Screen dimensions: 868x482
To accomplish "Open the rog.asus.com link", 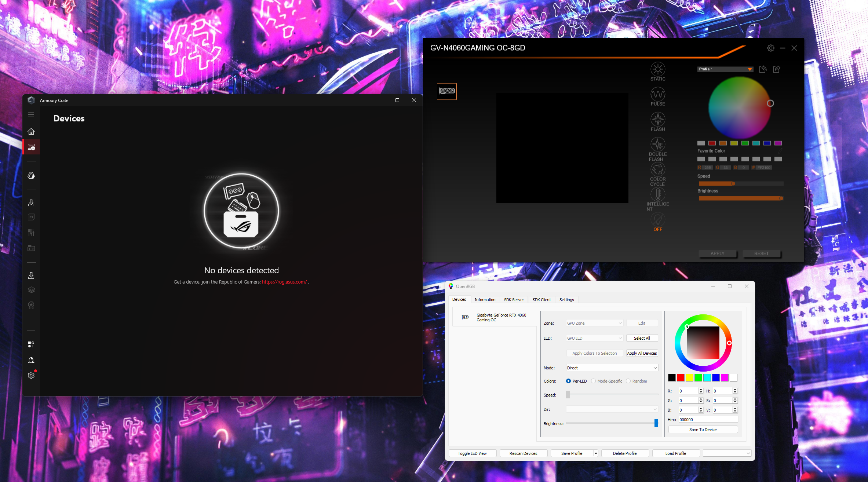I will [x=284, y=282].
